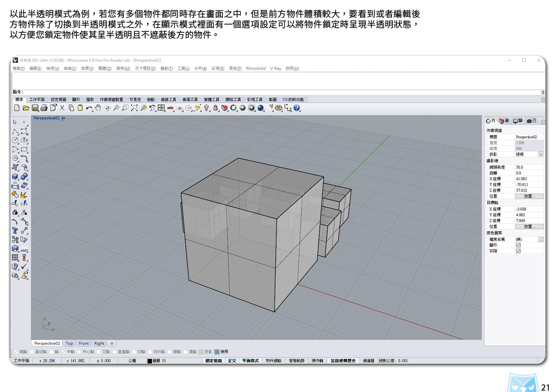Click the blue Render sphere icon

click(x=261, y=108)
